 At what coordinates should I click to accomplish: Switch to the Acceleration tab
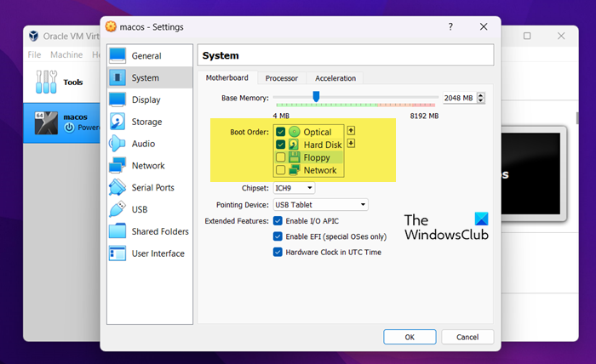pos(335,78)
